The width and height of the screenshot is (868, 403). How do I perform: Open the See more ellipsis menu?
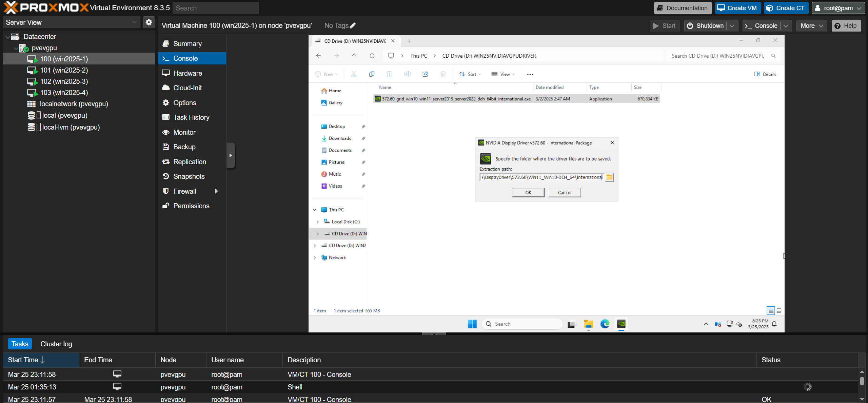[x=530, y=74]
